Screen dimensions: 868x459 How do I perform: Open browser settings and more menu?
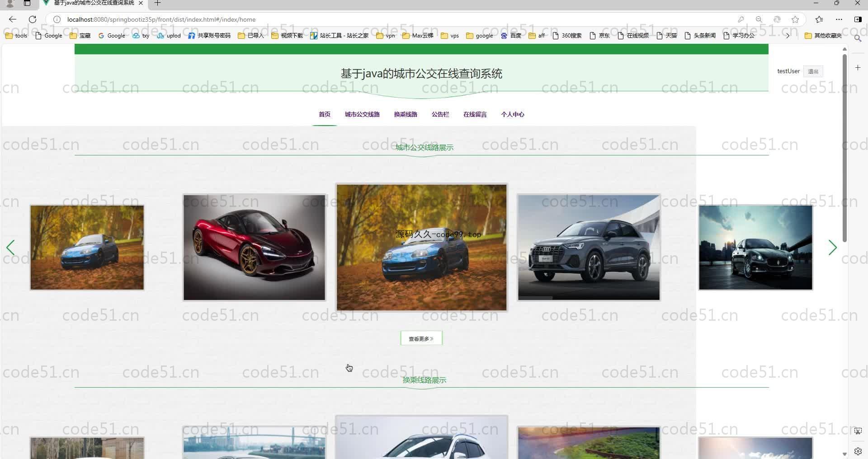[839, 19]
